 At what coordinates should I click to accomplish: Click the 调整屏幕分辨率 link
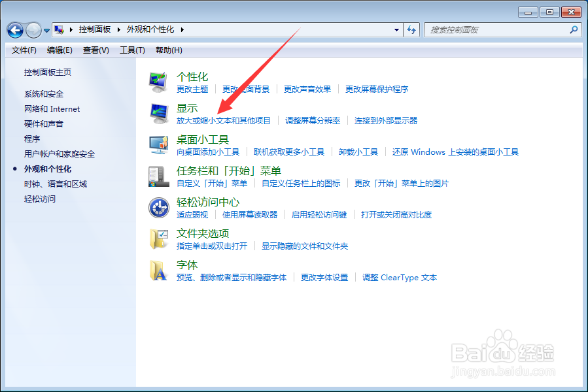[x=313, y=121]
